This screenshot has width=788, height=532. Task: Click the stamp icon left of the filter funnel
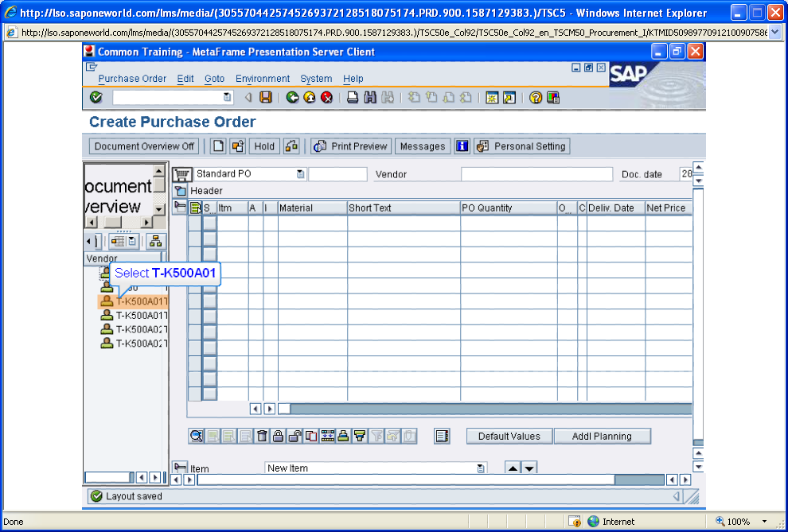343,436
